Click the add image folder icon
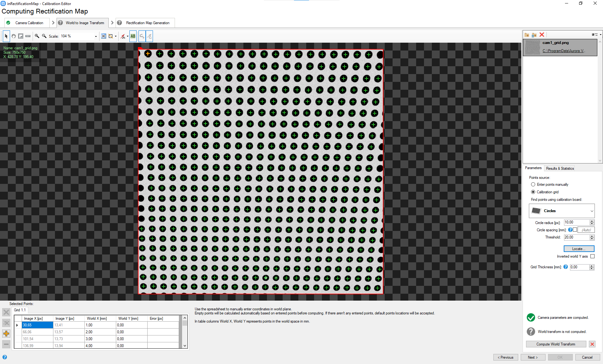603x364 pixels. point(527,35)
